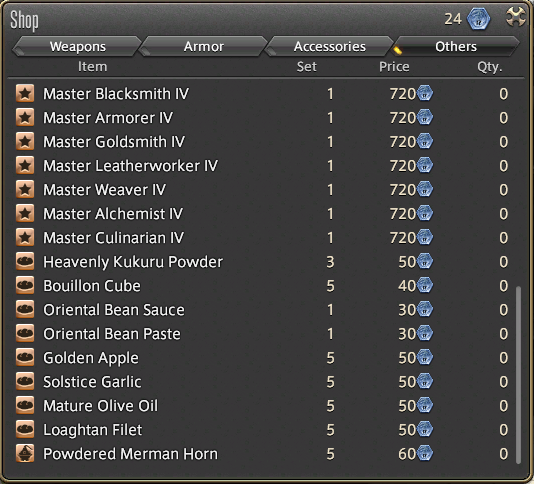Click the ingredient icon for Oriental Bean Sauce
534x484 pixels.
click(25, 309)
